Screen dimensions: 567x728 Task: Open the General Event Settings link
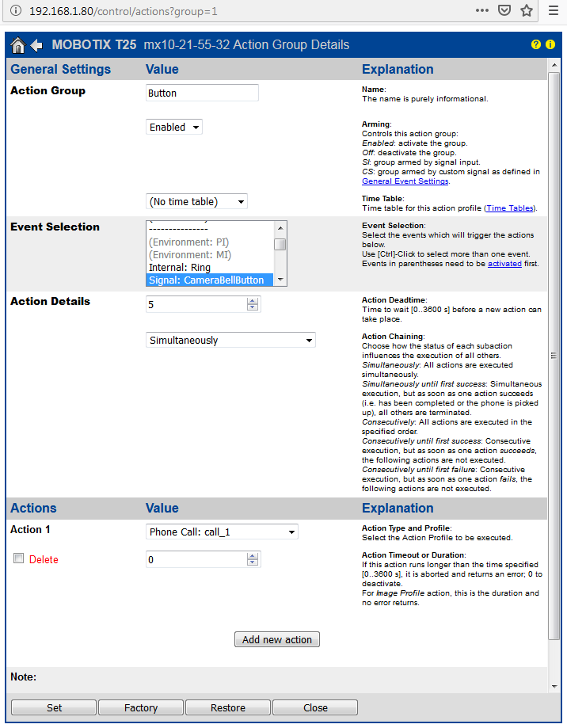coord(405,181)
